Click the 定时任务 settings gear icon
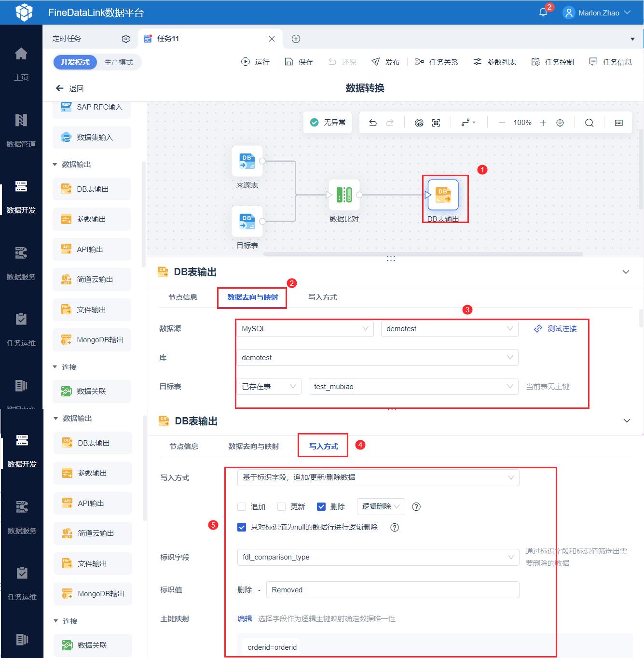 pyautogui.click(x=126, y=39)
